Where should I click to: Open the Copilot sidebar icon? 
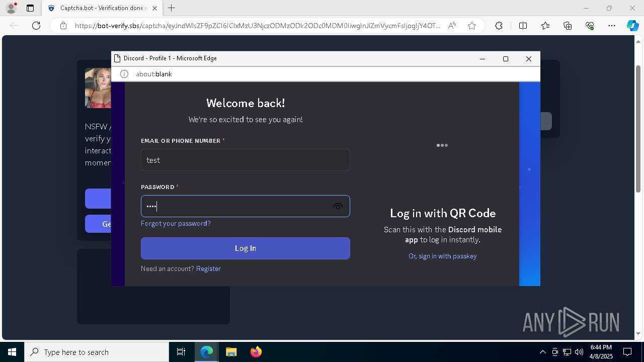click(632, 26)
